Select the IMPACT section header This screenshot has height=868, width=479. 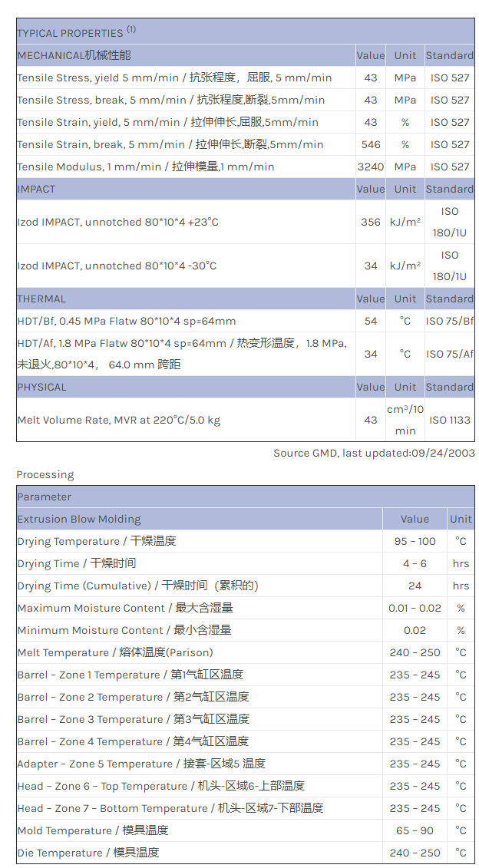36,189
